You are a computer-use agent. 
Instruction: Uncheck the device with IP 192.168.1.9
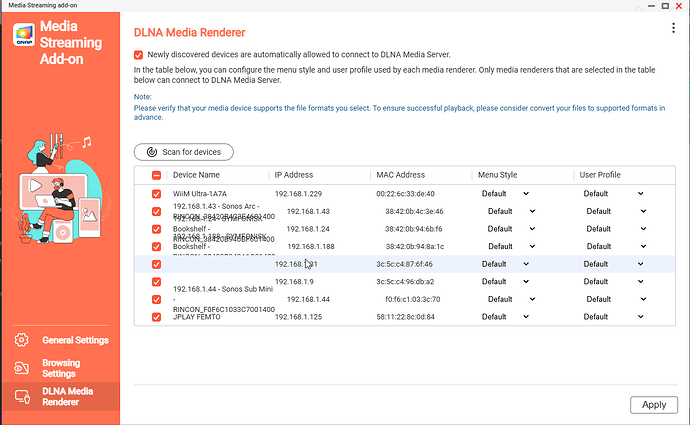[156, 282]
